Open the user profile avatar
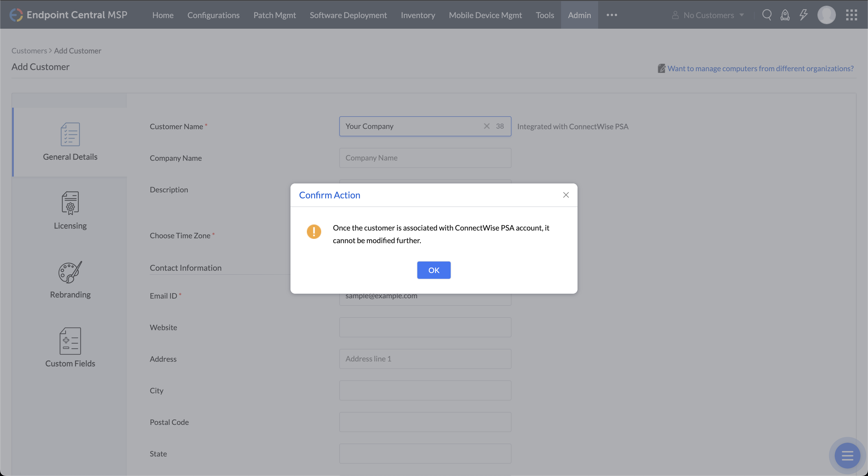868x476 pixels. click(x=826, y=15)
